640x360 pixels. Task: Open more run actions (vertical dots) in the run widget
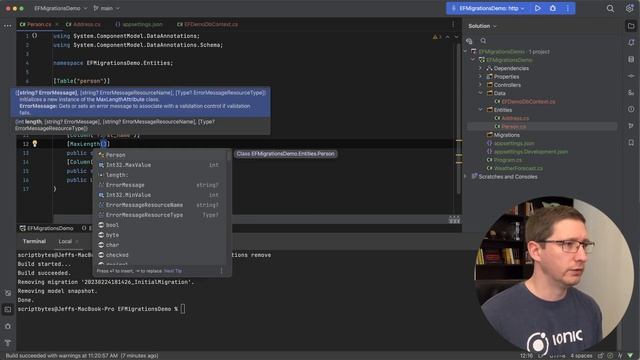coord(567,8)
